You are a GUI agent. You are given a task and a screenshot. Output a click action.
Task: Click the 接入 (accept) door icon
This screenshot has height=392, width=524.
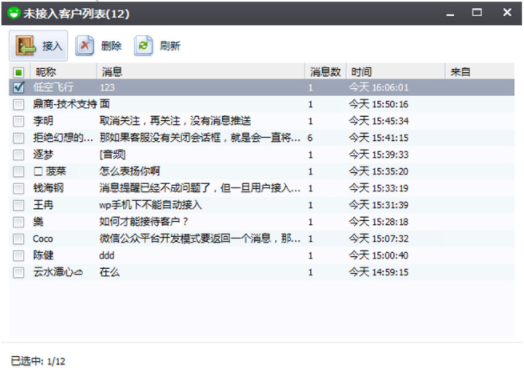(26, 45)
